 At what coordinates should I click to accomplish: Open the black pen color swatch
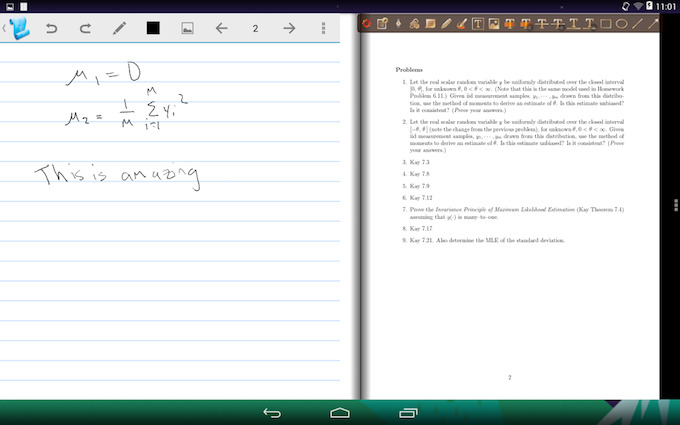(x=153, y=28)
